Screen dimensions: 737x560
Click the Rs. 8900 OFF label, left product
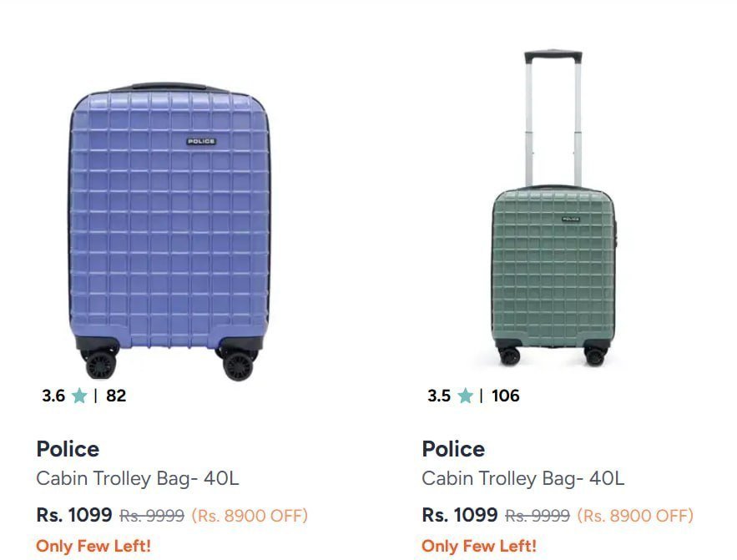point(250,516)
